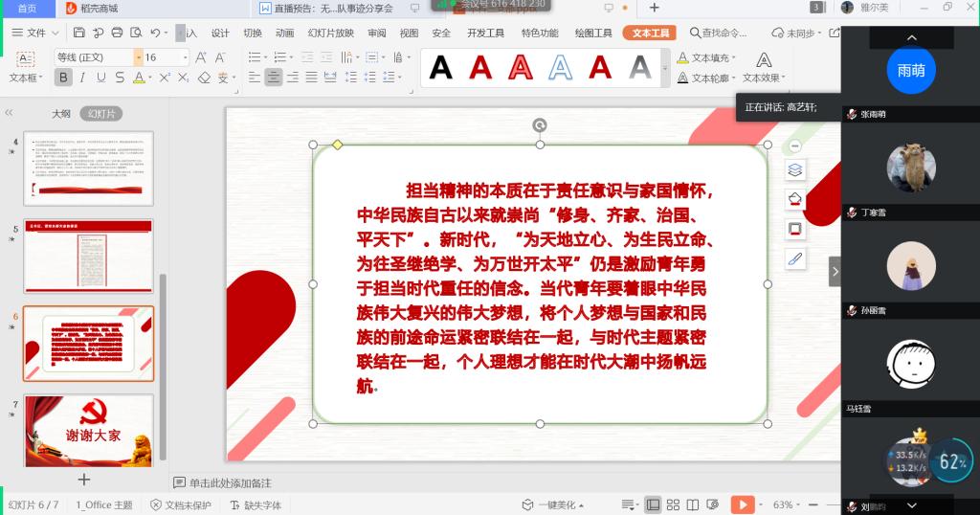Click the save icon in quick access toolbar

(x=80, y=33)
